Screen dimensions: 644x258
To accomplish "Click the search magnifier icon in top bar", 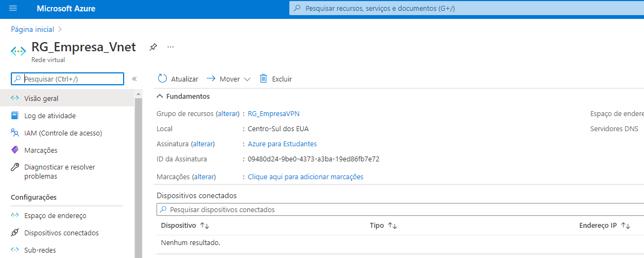I will point(297,8).
